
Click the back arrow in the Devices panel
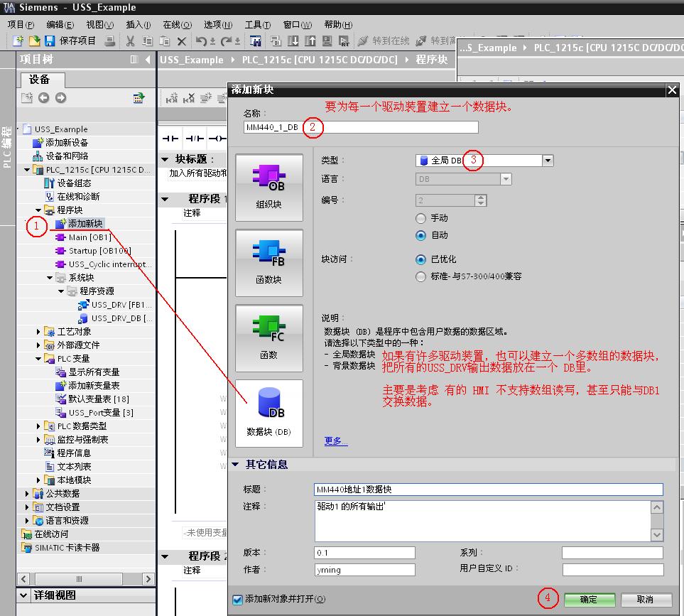[43, 98]
